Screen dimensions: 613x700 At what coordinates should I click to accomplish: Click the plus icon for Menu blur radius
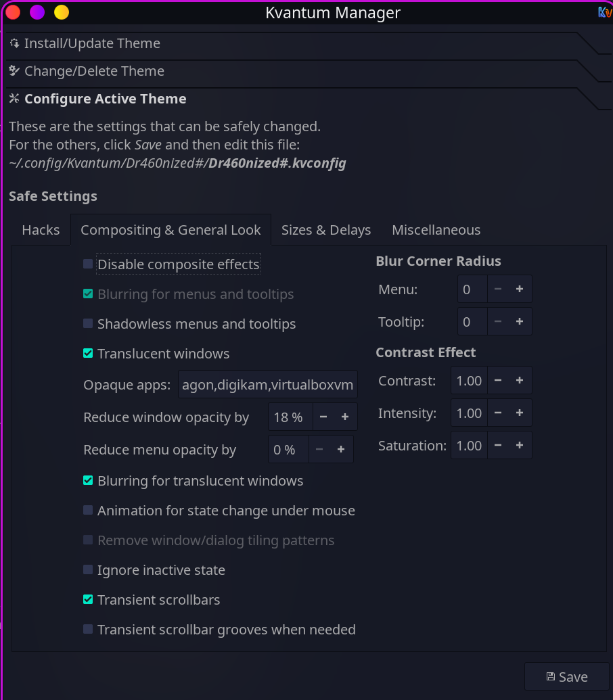(x=519, y=289)
